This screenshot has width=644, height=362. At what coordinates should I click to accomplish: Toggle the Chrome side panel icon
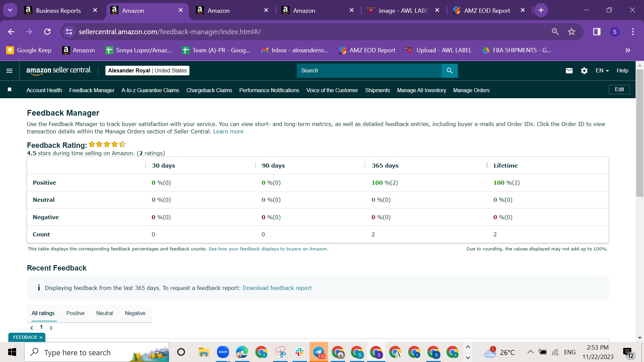(x=597, y=32)
